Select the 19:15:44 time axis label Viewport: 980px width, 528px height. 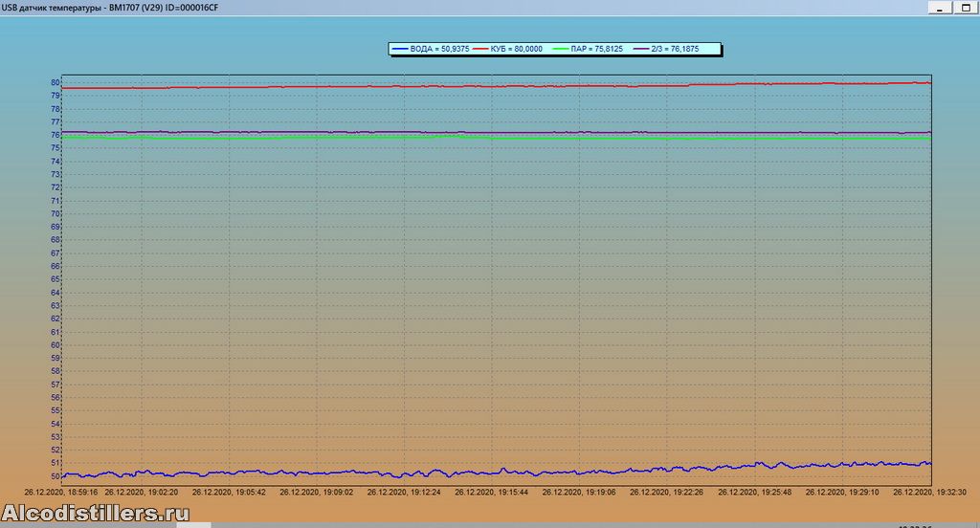coord(491,492)
